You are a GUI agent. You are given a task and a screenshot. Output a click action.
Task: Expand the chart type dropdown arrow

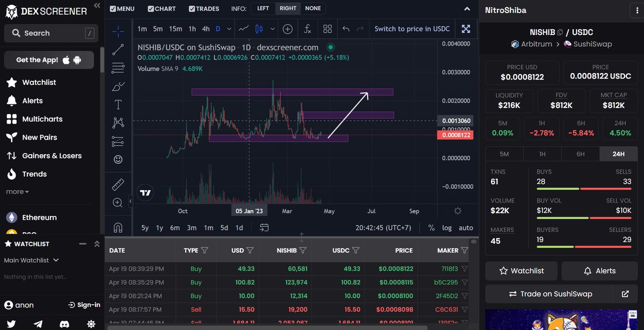tap(273, 28)
